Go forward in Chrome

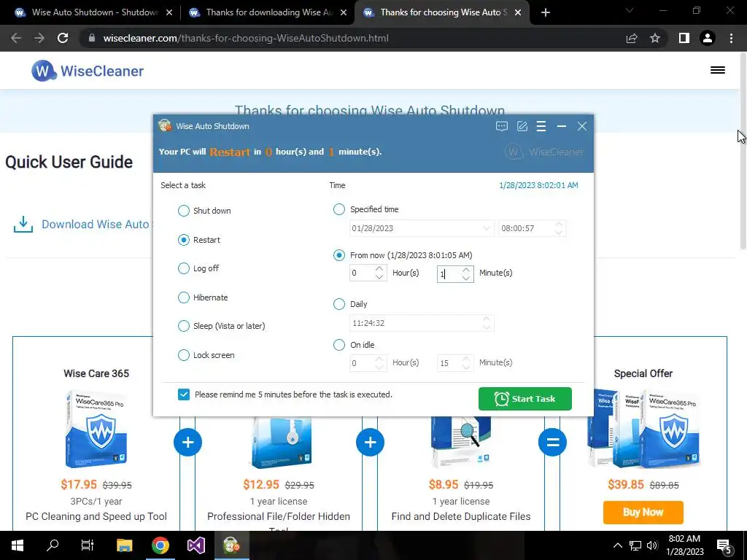point(39,38)
